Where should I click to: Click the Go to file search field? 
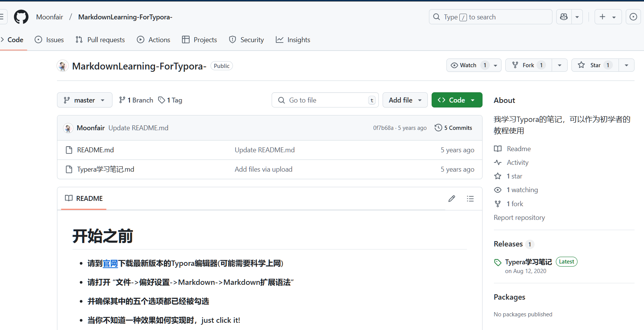(x=325, y=100)
